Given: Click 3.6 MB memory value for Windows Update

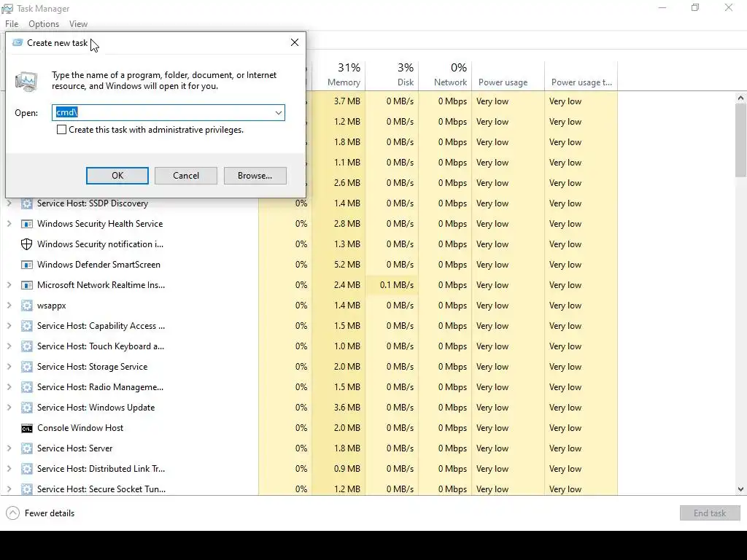Looking at the screenshot, I should point(347,408).
